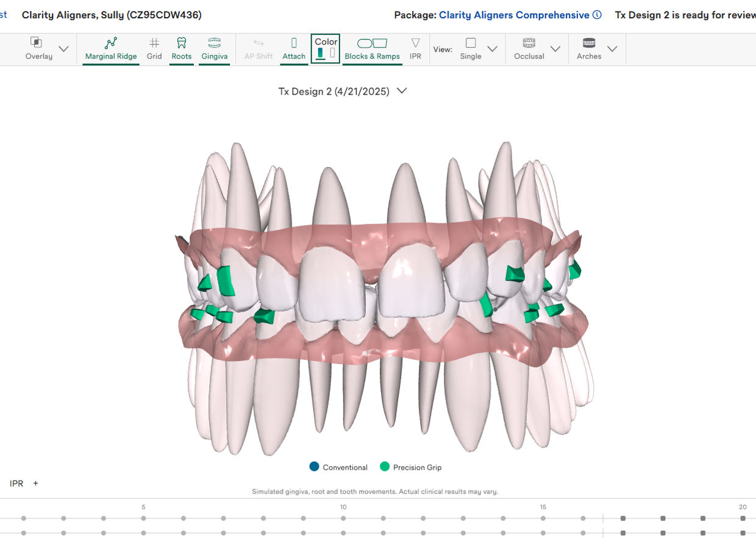
Task: Click the package info icon
Action: pos(597,15)
